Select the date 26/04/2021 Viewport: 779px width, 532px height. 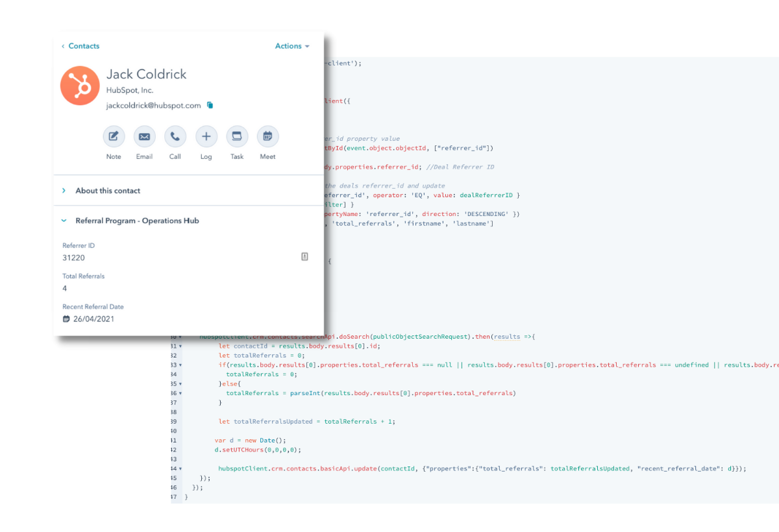(94, 319)
